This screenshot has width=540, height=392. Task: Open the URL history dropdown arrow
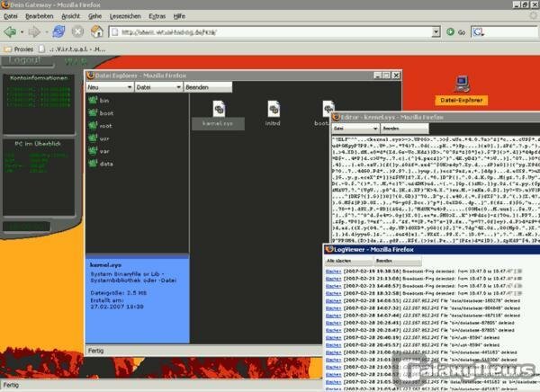[436, 32]
